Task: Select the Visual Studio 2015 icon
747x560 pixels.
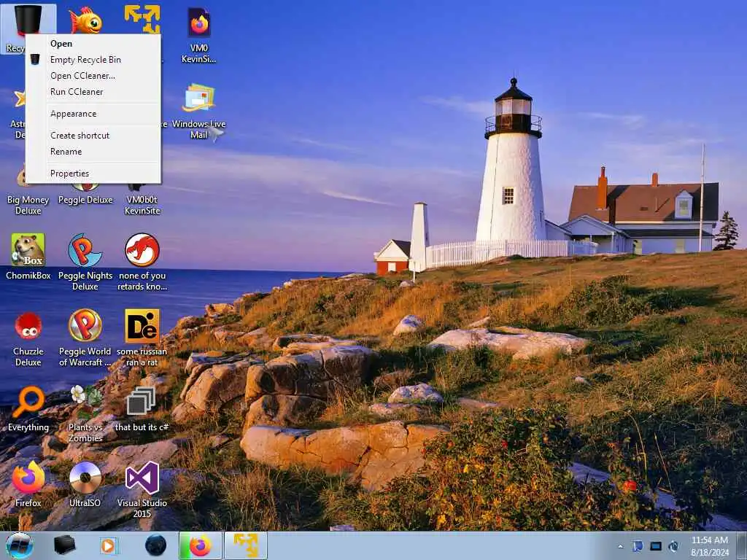Action: click(142, 489)
